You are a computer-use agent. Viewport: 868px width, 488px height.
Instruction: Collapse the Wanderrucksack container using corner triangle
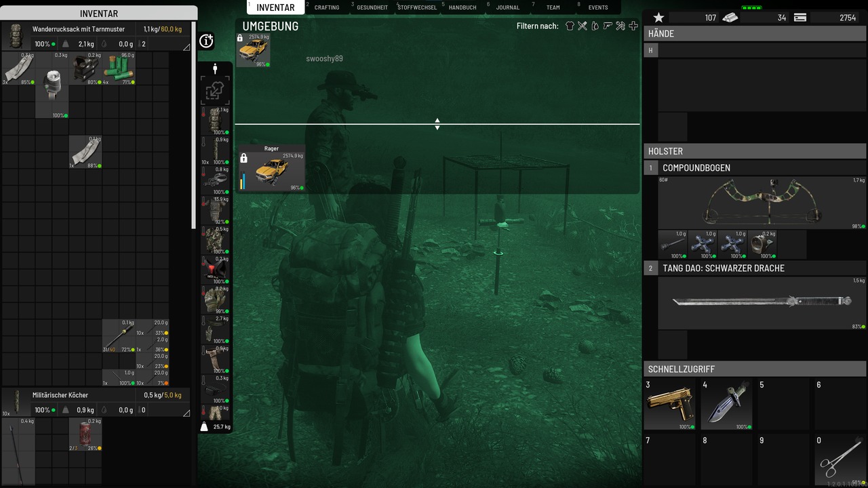[186, 47]
